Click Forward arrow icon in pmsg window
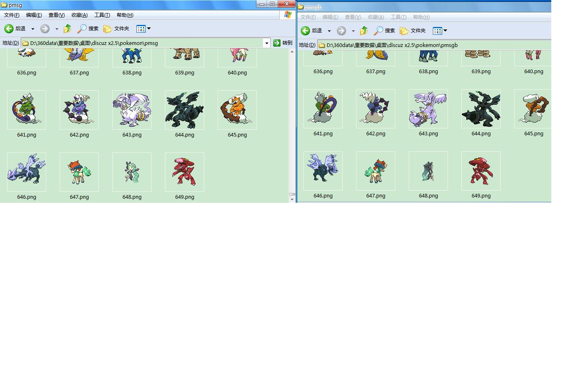This screenshot has height=368, width=588. (45, 29)
